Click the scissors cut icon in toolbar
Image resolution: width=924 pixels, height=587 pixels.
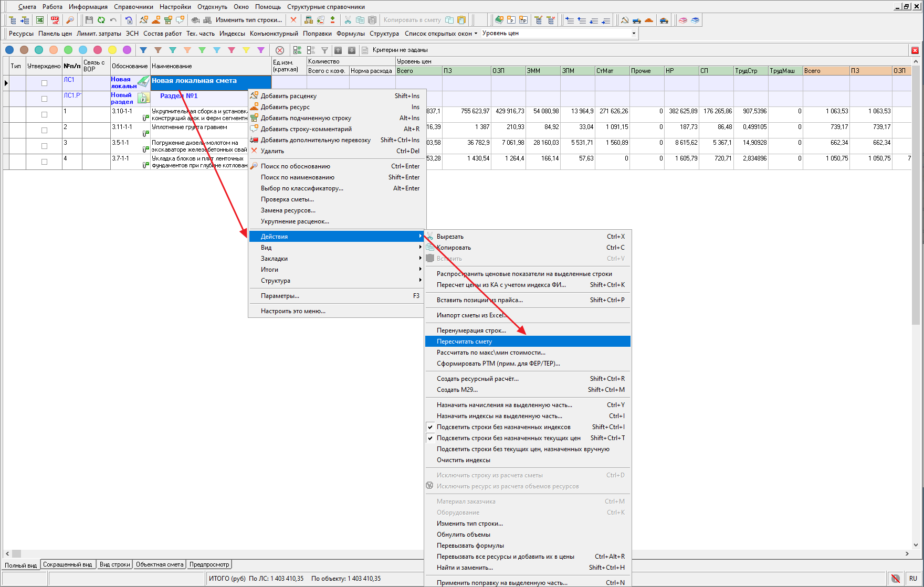(x=348, y=20)
